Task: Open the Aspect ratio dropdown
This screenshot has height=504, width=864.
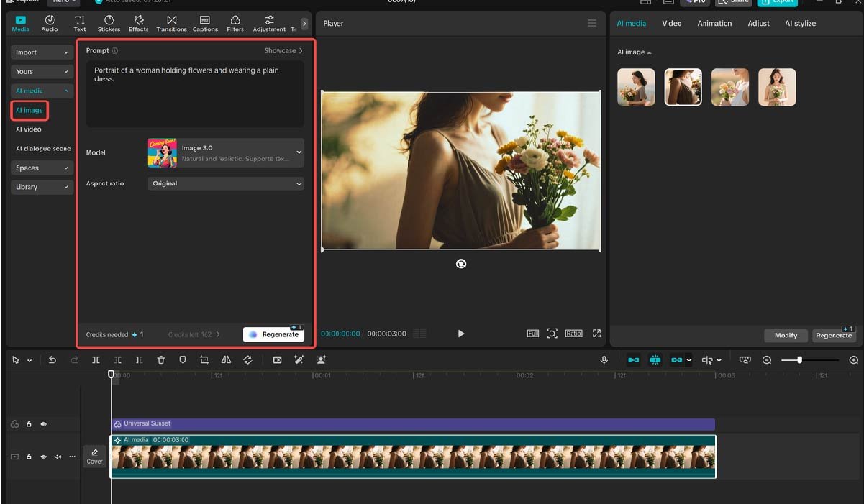Action: pyautogui.click(x=226, y=183)
